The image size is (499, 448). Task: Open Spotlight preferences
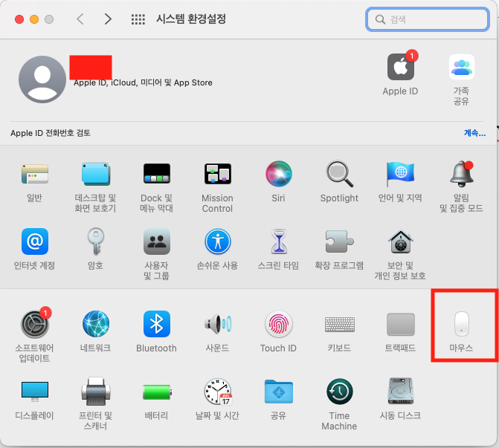(339, 174)
